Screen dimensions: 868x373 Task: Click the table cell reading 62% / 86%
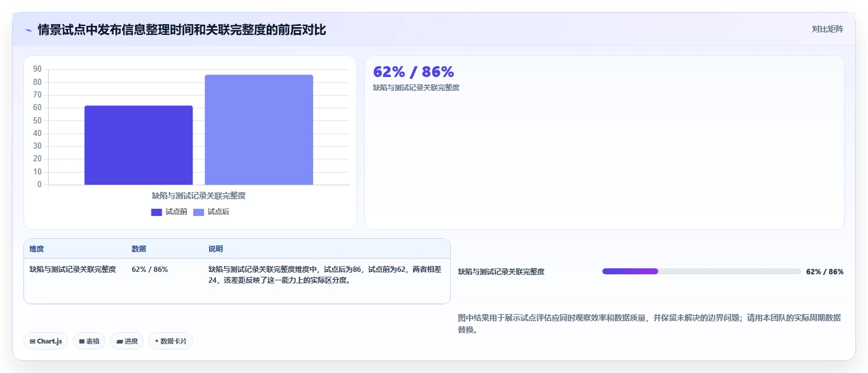(150, 270)
